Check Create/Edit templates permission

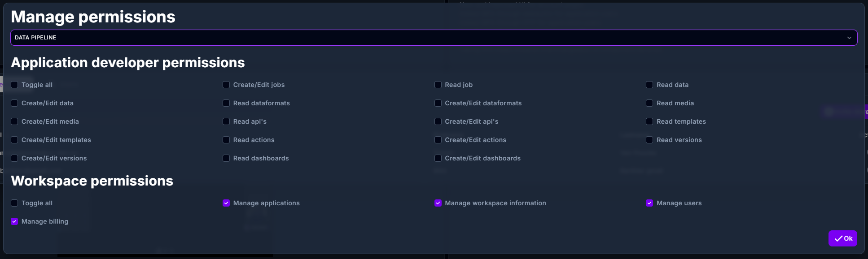click(x=14, y=140)
